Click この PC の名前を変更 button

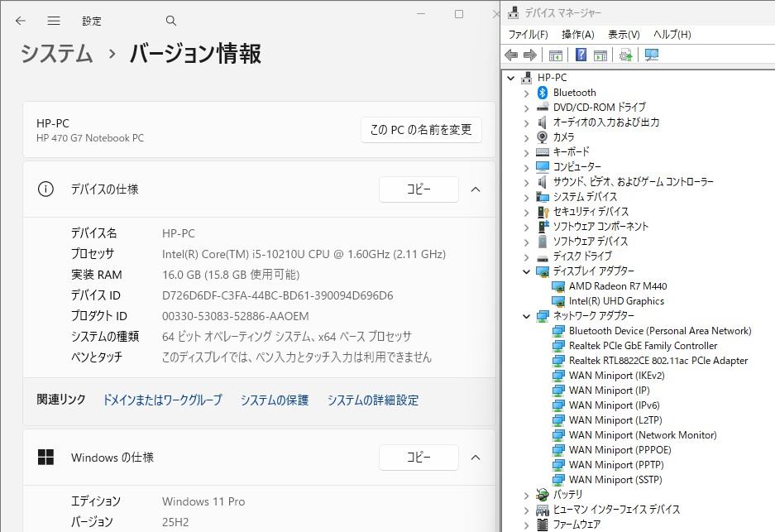coord(421,130)
